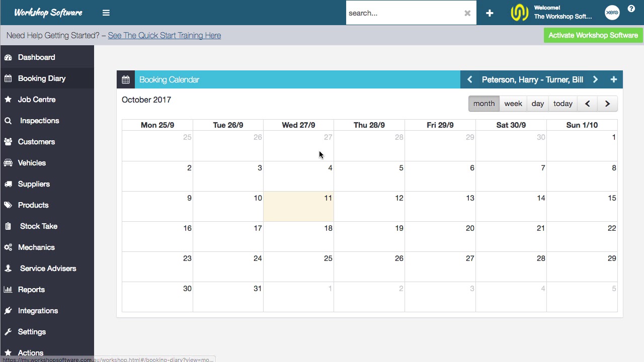Add a booking with header plus
The image size is (644, 362).
[613, 79]
